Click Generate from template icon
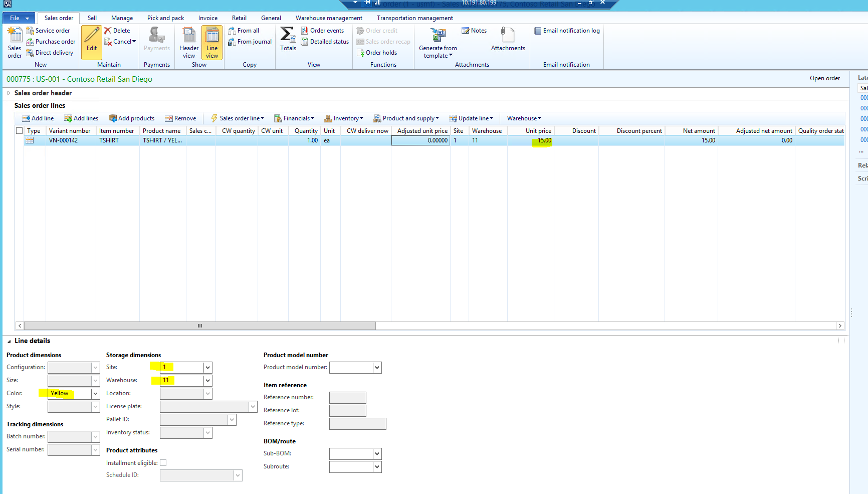The image size is (868, 494). coord(438,35)
